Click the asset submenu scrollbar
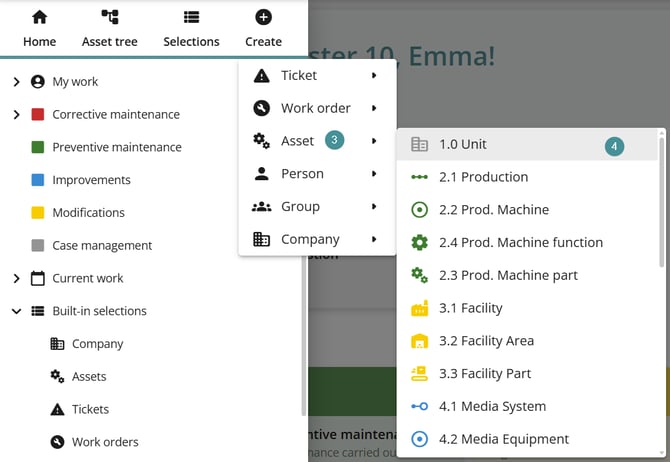670x462 pixels. click(661, 200)
